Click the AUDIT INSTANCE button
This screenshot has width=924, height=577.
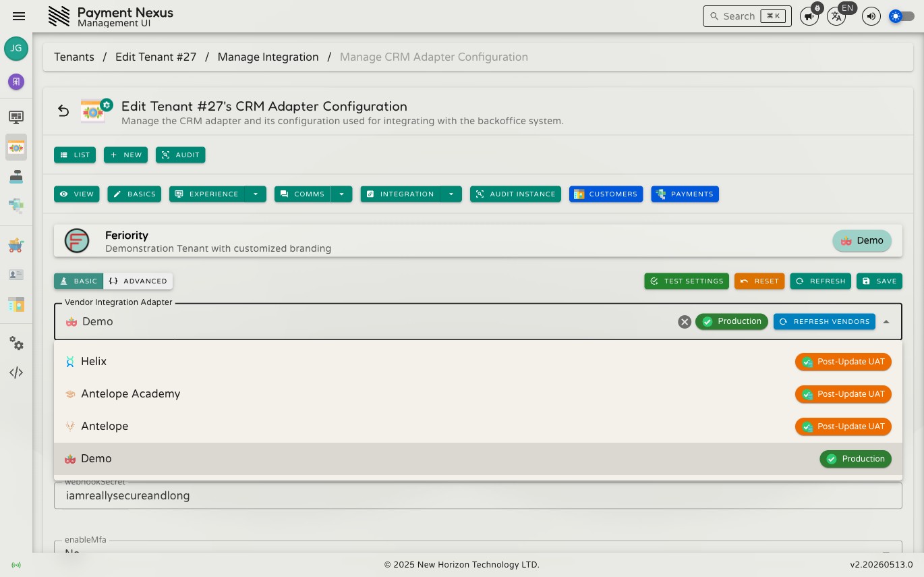[x=516, y=194]
